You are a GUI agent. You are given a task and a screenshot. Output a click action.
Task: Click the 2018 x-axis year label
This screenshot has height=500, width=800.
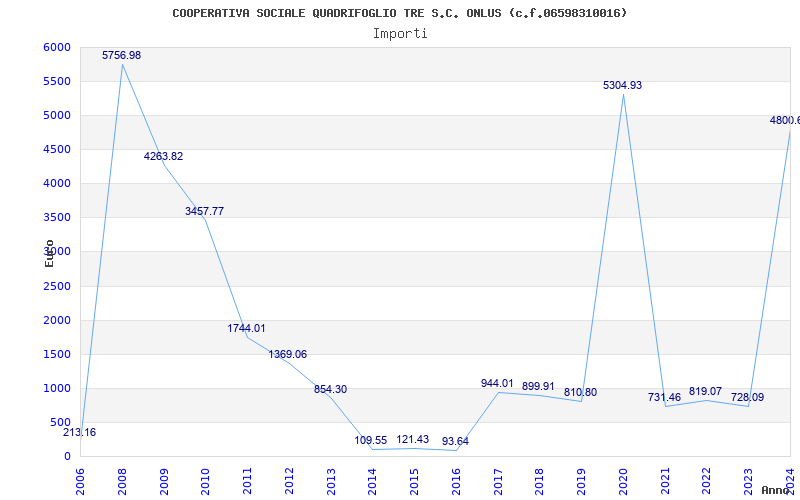(540, 481)
